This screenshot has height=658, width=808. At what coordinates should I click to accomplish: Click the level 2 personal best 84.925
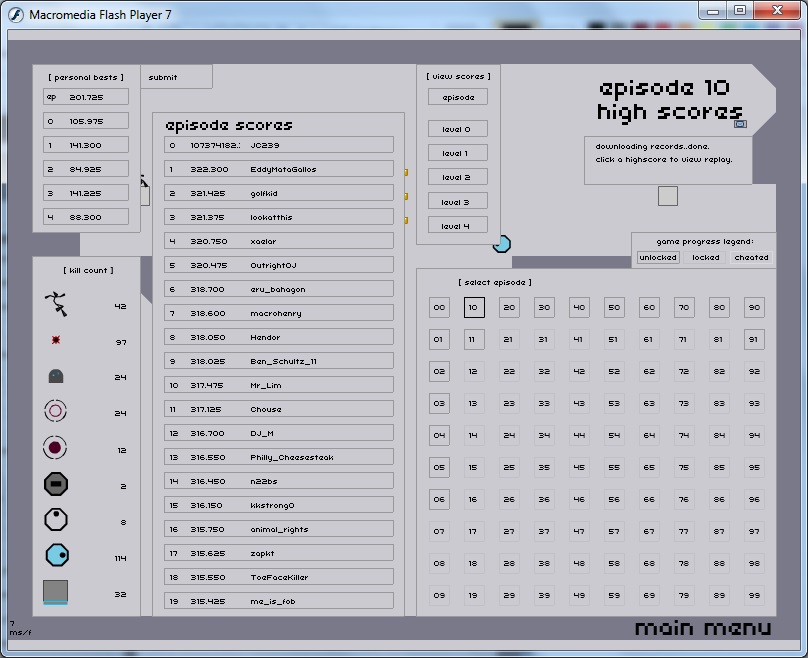[86, 169]
